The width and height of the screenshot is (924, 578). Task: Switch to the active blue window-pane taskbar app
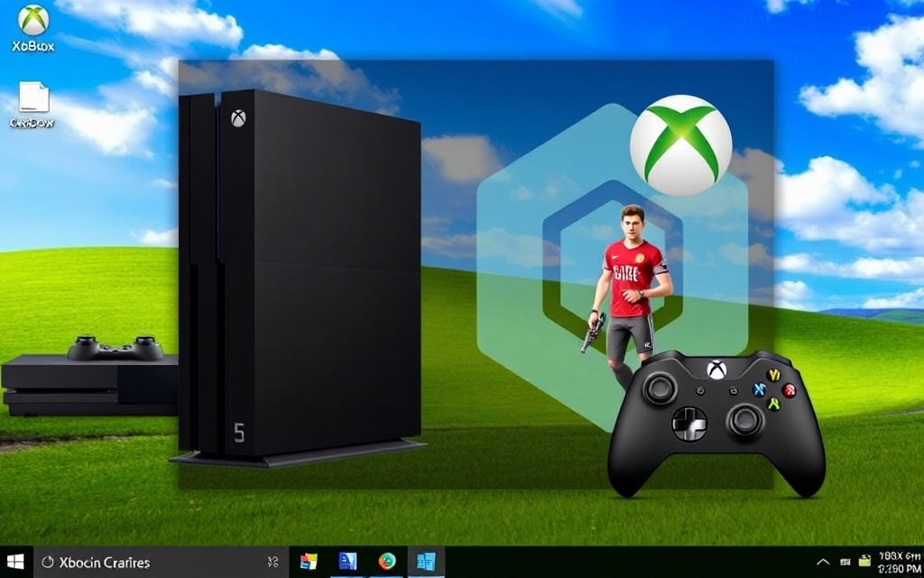[426, 562]
